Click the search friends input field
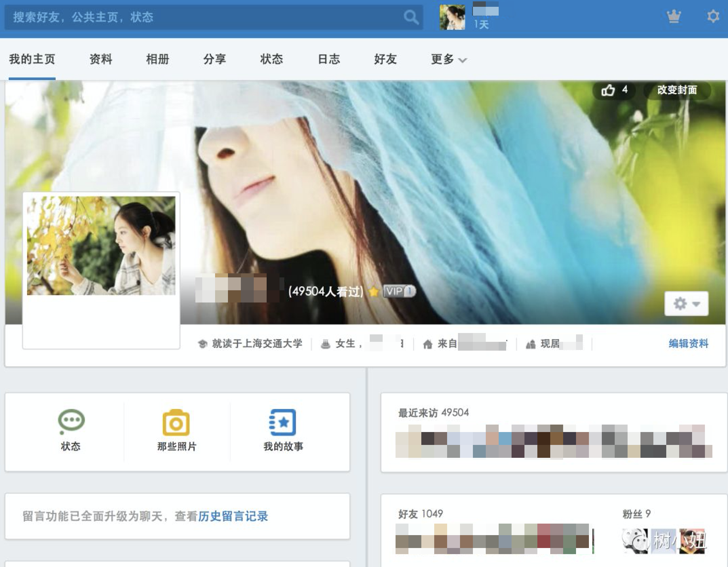 [204, 17]
